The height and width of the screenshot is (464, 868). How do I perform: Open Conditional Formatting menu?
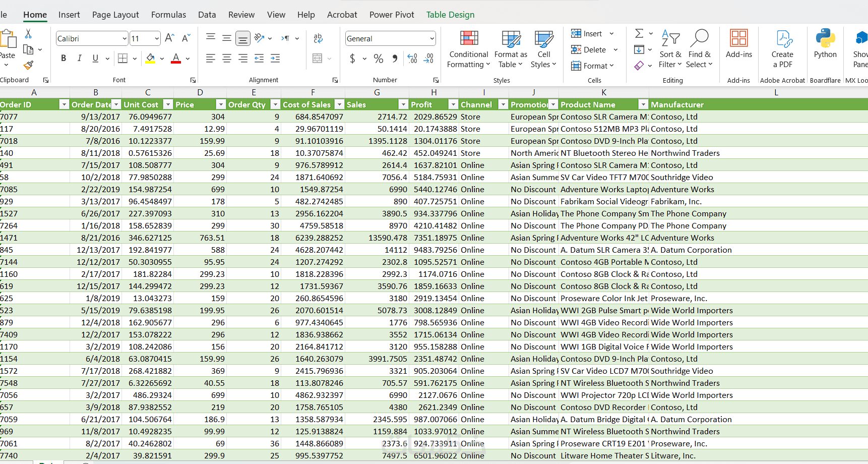(x=469, y=49)
